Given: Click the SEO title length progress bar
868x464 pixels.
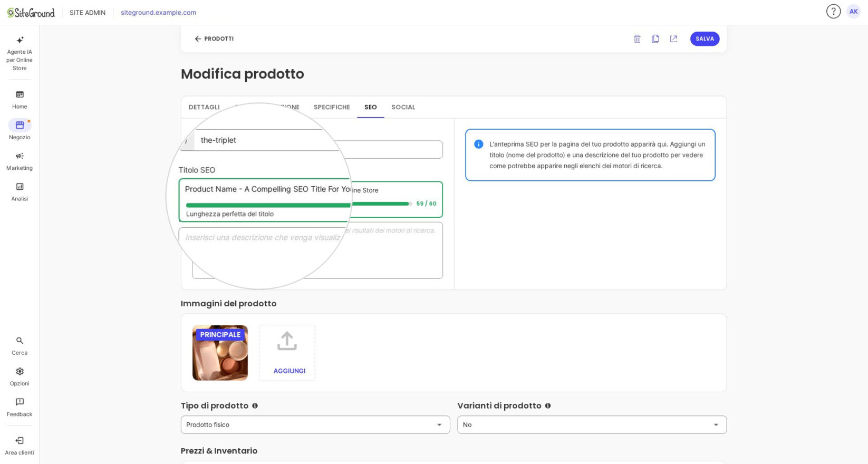Looking at the screenshot, I should coord(299,204).
